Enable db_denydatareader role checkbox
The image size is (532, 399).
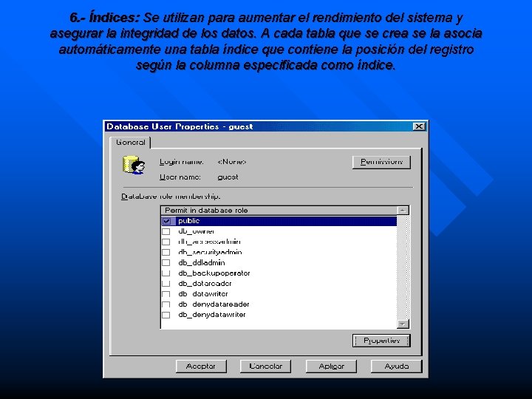(166, 304)
